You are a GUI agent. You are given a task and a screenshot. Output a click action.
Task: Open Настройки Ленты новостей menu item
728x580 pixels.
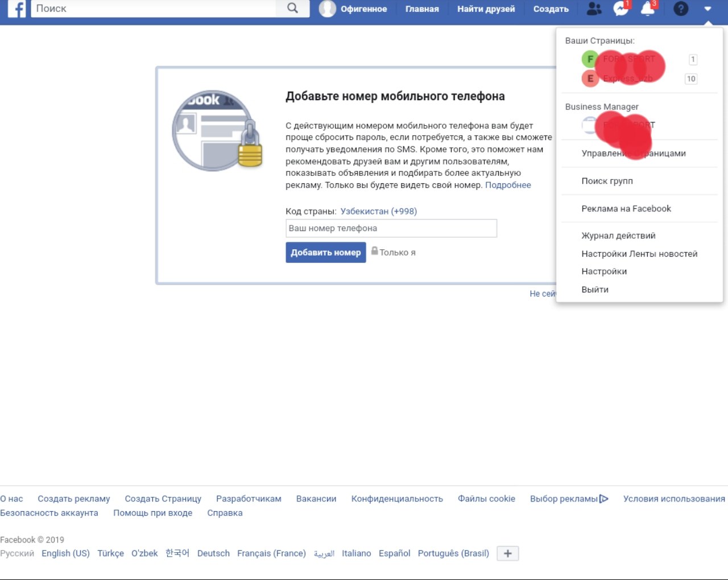click(x=639, y=254)
